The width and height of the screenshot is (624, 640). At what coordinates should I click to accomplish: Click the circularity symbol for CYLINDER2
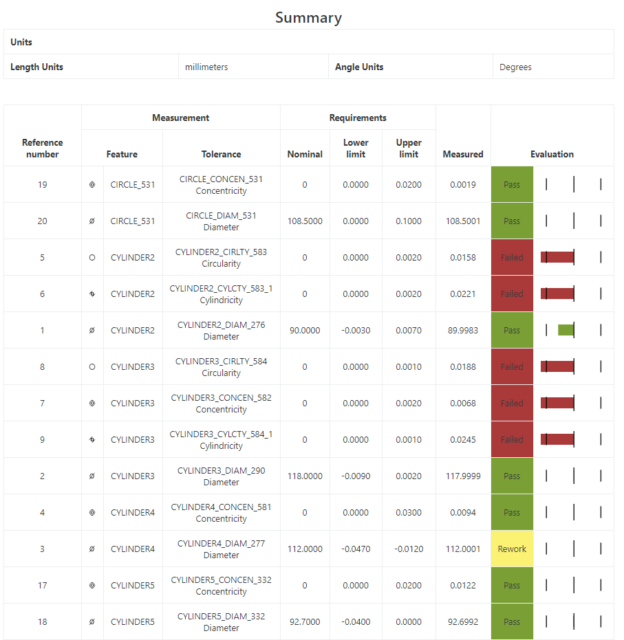pyautogui.click(x=92, y=258)
